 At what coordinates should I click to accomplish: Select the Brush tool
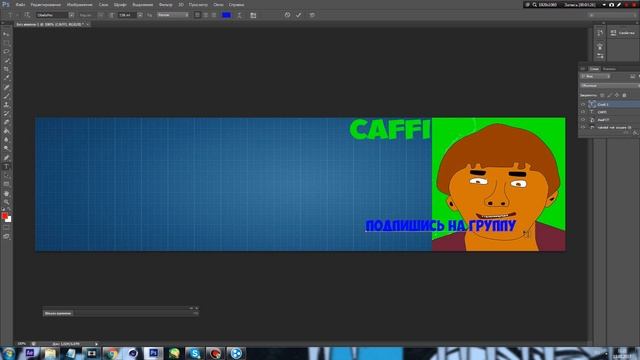[x=6, y=96]
